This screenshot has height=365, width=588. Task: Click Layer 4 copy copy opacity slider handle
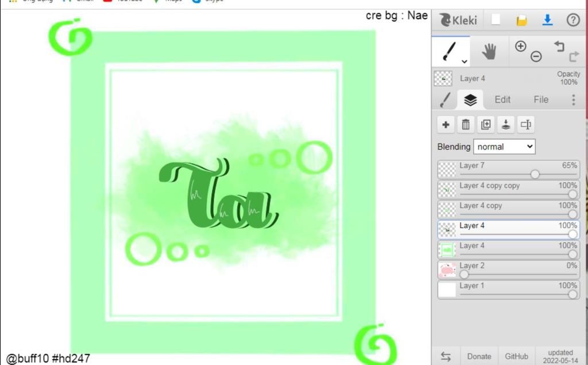pos(572,194)
